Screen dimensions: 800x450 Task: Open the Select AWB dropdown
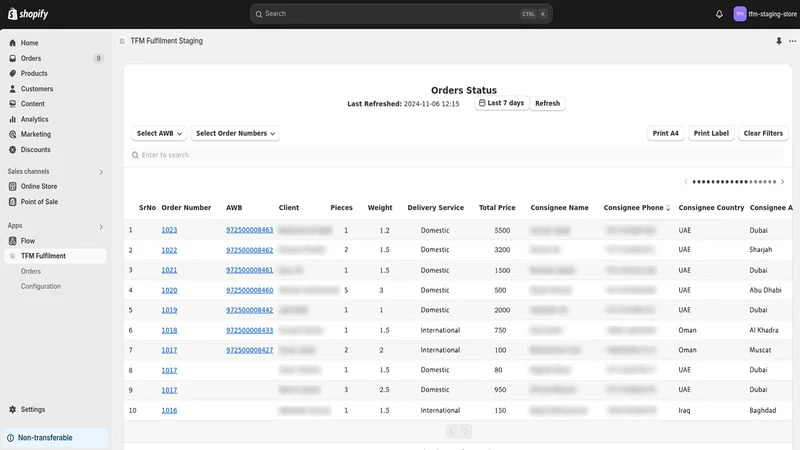159,133
